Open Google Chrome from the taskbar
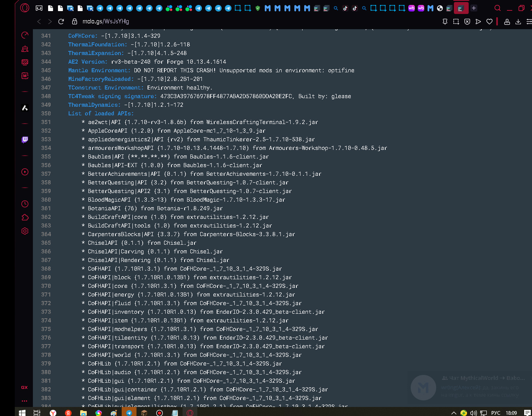The height and width of the screenshot is (416, 532). [x=99, y=412]
